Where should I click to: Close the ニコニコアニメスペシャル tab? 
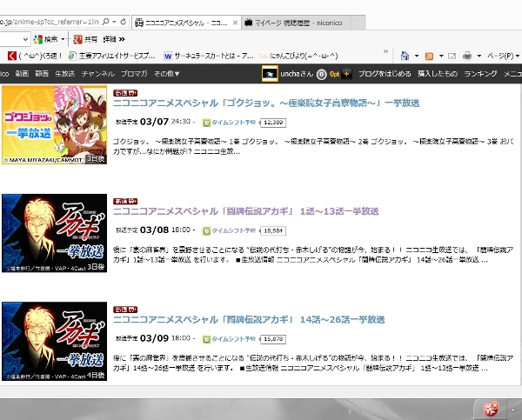click(235, 23)
